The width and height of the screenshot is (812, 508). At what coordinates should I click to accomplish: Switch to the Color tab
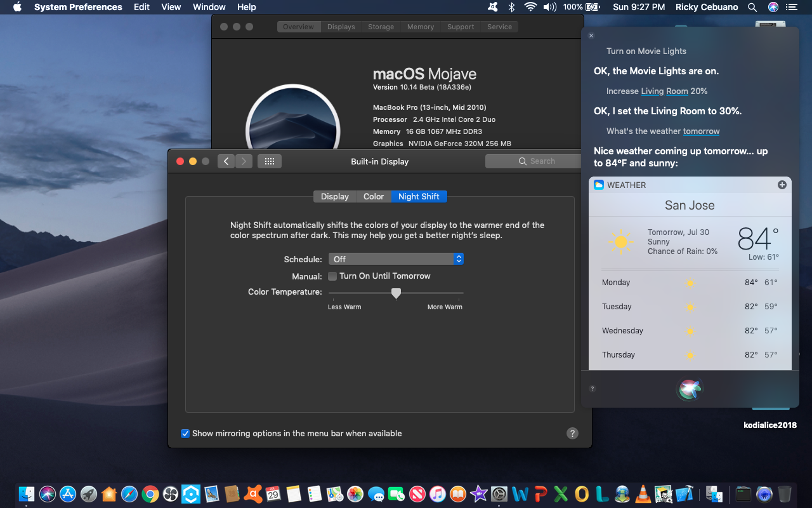[374, 197]
